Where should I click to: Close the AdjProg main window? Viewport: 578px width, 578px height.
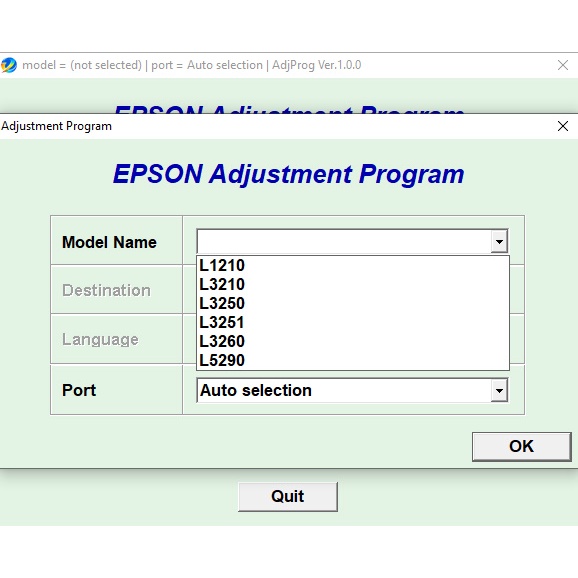click(563, 65)
